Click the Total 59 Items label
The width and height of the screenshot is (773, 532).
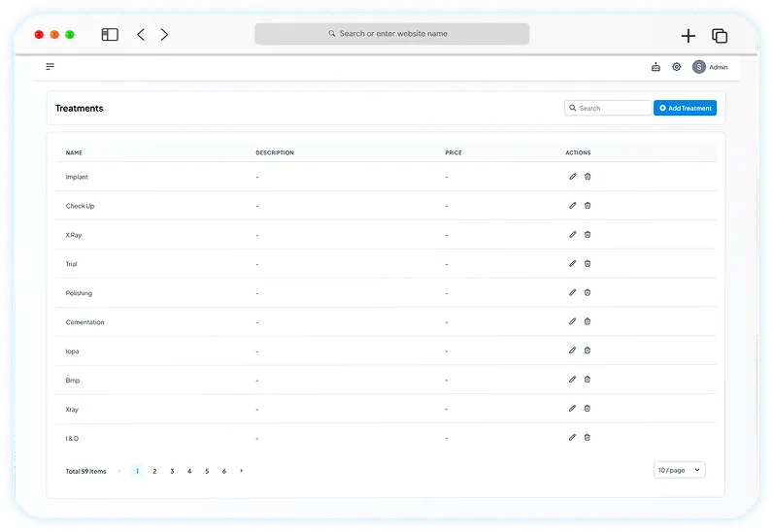coord(85,472)
